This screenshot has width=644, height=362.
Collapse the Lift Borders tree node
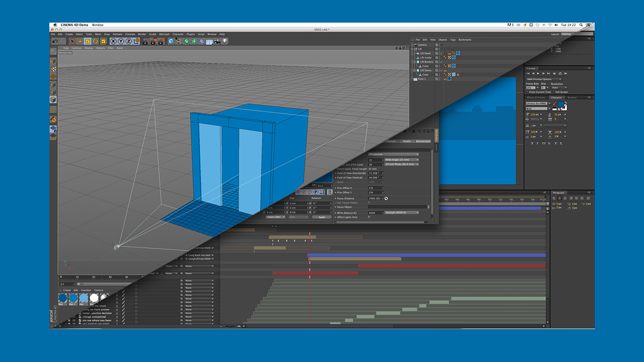point(414,62)
